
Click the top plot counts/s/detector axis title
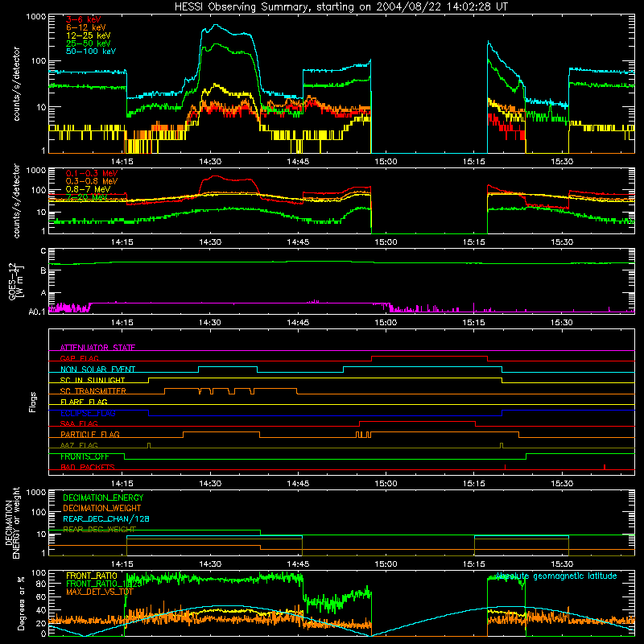point(17,84)
